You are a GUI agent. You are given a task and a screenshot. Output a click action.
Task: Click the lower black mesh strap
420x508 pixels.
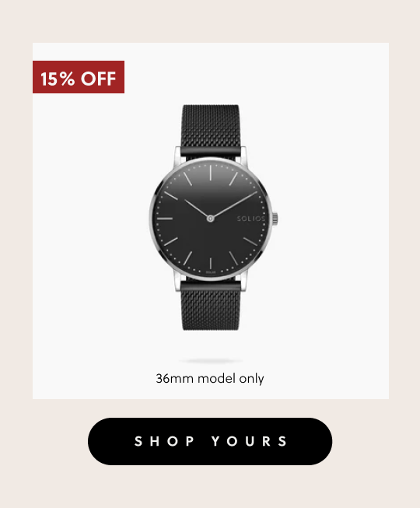point(211,307)
